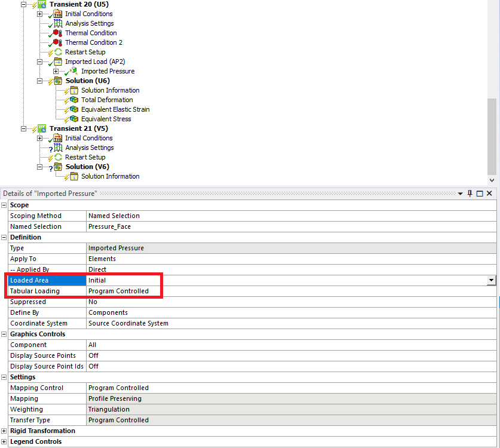Click the Display Source Points Off value
500x448 pixels.
coord(291,355)
